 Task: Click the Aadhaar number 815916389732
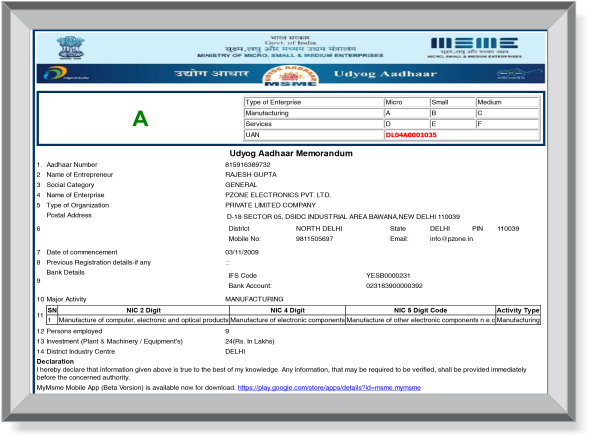248,164
